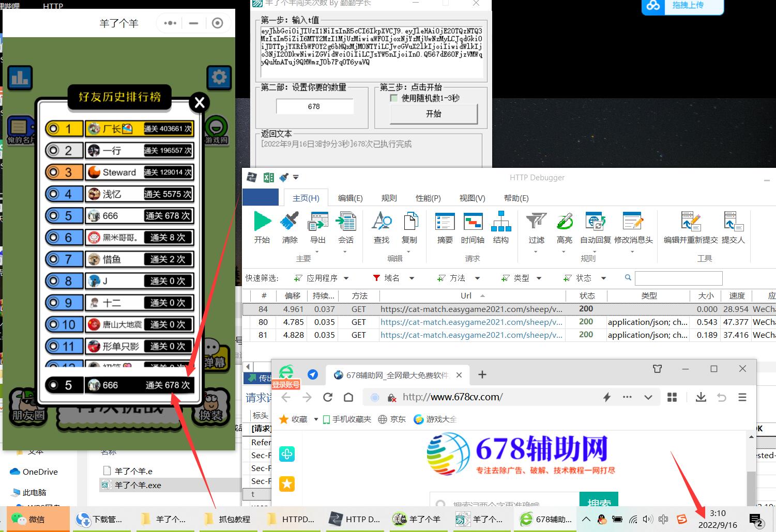Show hidden system tray icons
776x532 pixels.
(x=585, y=519)
